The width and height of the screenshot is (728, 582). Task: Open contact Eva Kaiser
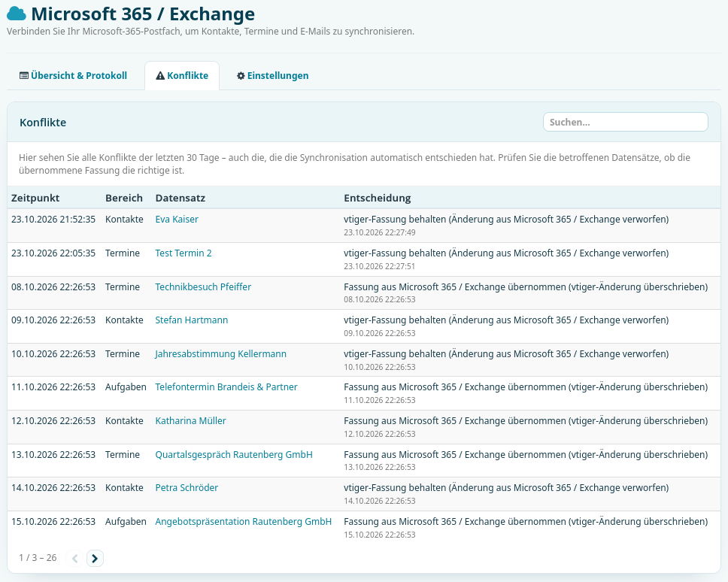pos(177,219)
